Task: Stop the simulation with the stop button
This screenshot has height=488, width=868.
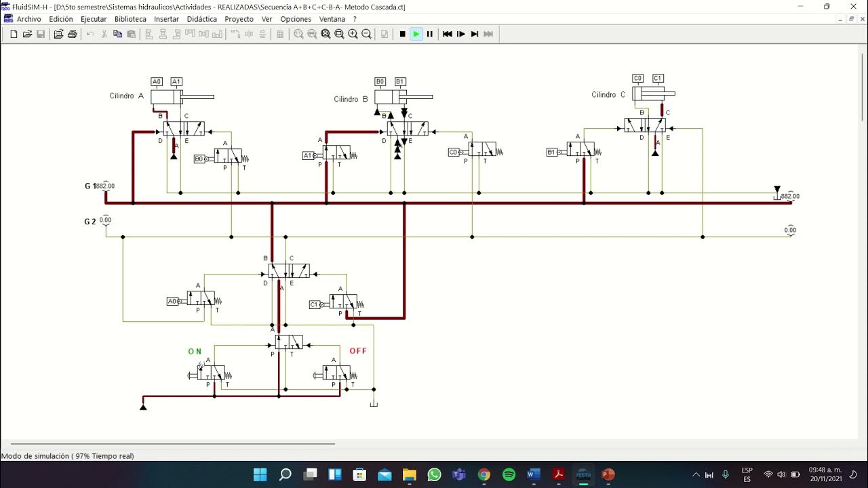Action: pos(402,34)
